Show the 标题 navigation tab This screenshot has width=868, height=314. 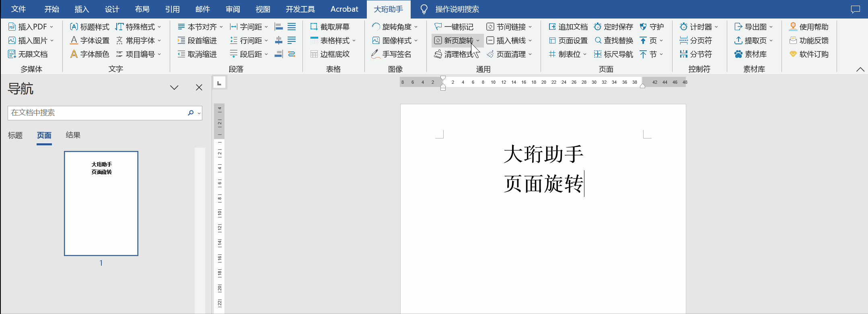point(15,135)
